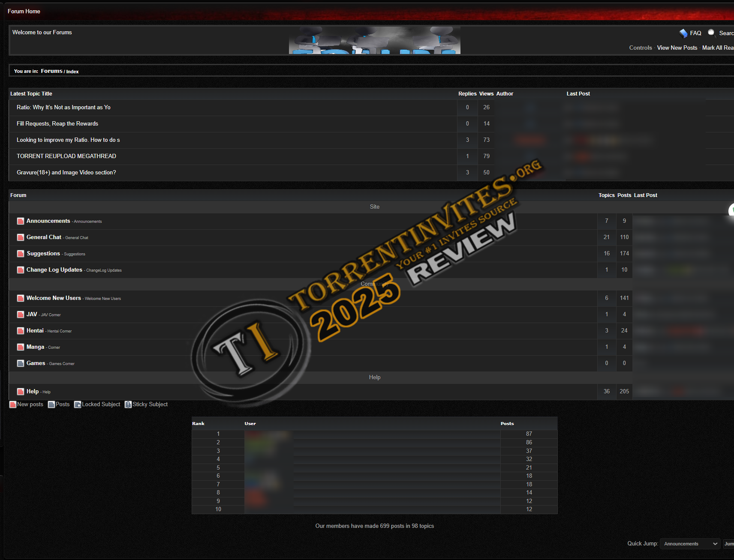Open the Games forum
This screenshot has width=734, height=560.
point(36,363)
